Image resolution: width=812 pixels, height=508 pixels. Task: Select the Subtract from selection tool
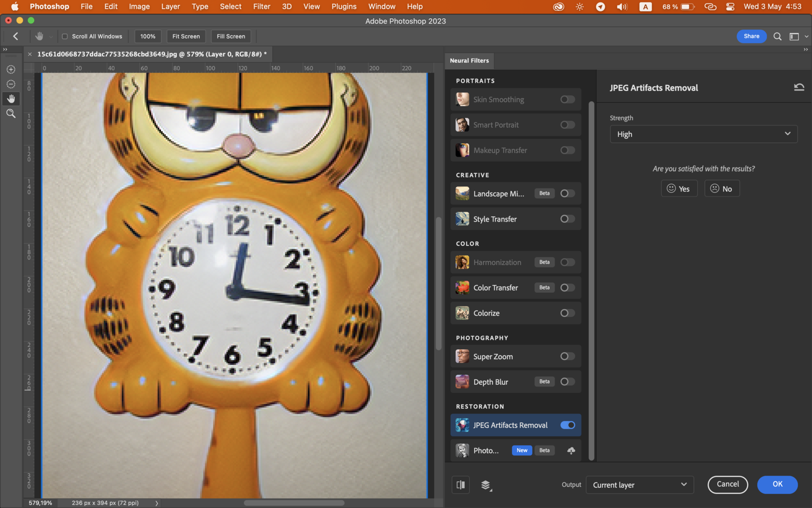click(11, 84)
